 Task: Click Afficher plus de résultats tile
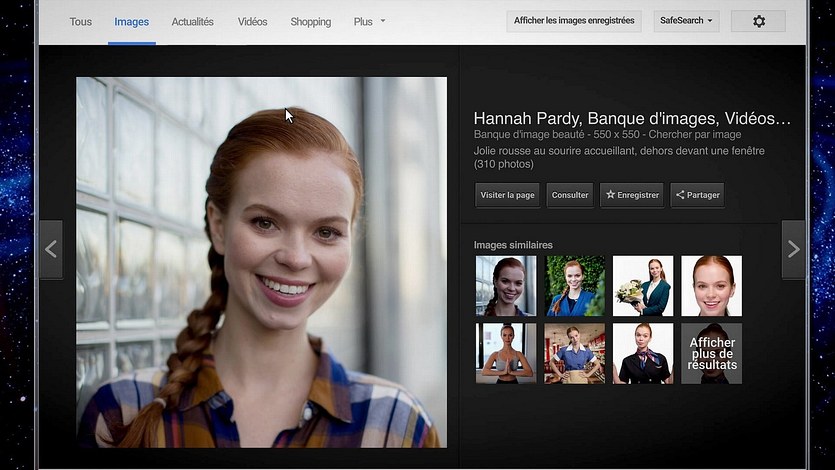[x=711, y=353]
